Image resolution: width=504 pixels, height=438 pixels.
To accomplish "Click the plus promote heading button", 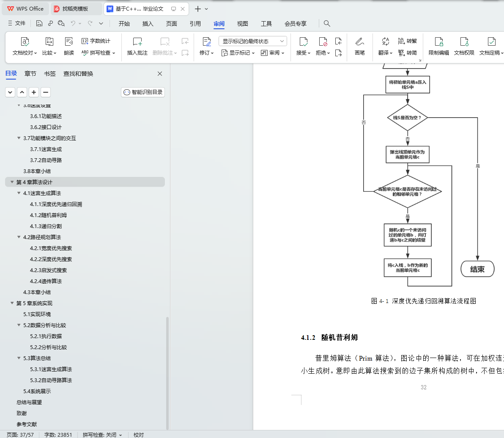I will [x=34, y=92].
